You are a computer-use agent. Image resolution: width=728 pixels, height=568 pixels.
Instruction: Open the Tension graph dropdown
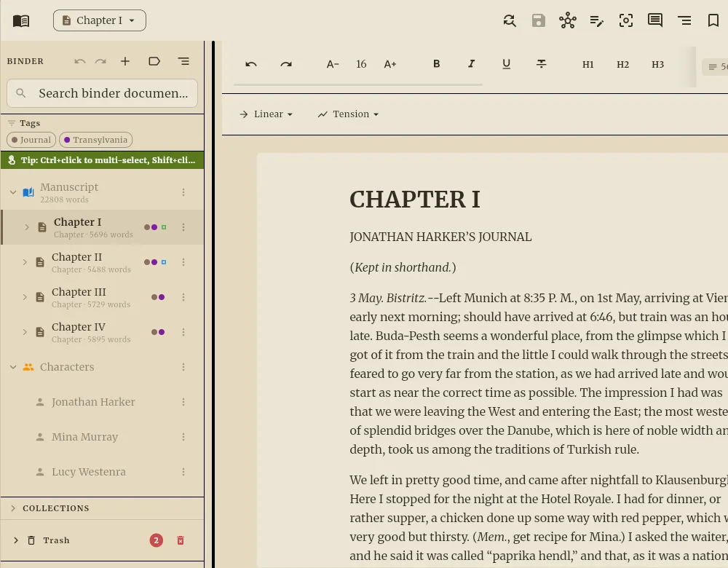(x=348, y=114)
